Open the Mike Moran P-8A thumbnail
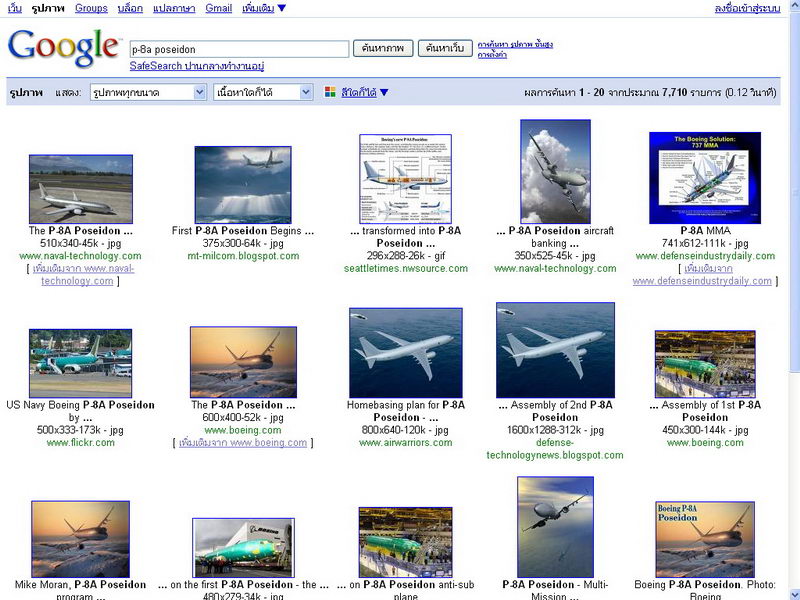The height and width of the screenshot is (600, 800). point(81,539)
